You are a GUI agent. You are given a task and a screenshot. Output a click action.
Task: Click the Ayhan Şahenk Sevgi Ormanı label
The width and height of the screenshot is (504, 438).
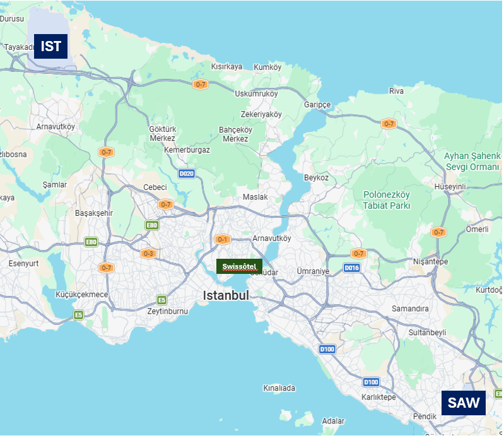(472, 161)
